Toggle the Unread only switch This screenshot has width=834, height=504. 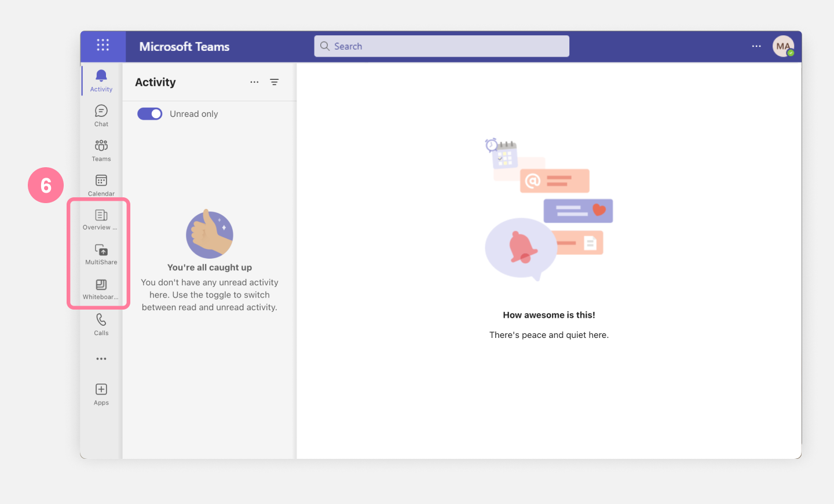[x=149, y=114]
